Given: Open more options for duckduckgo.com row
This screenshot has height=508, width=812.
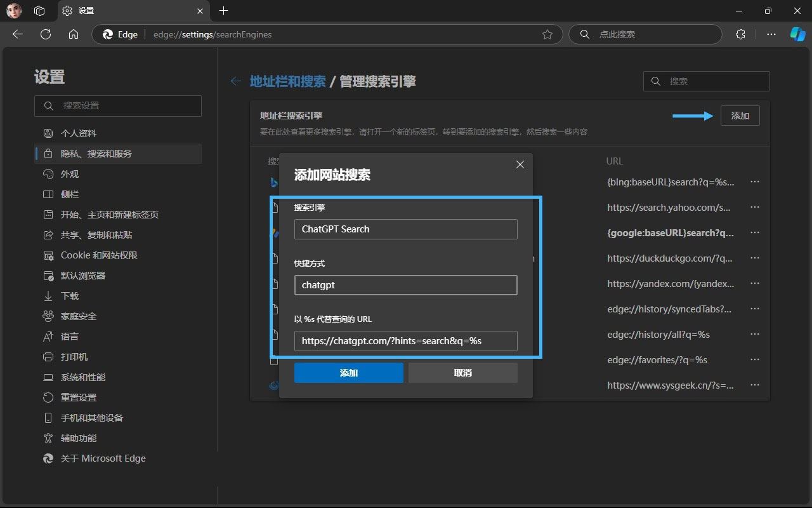Looking at the screenshot, I should (755, 258).
